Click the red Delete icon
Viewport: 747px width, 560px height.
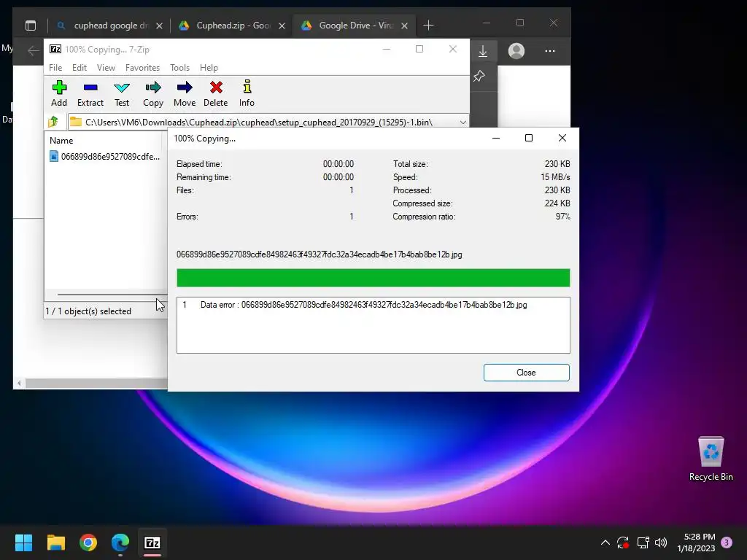coord(216,93)
